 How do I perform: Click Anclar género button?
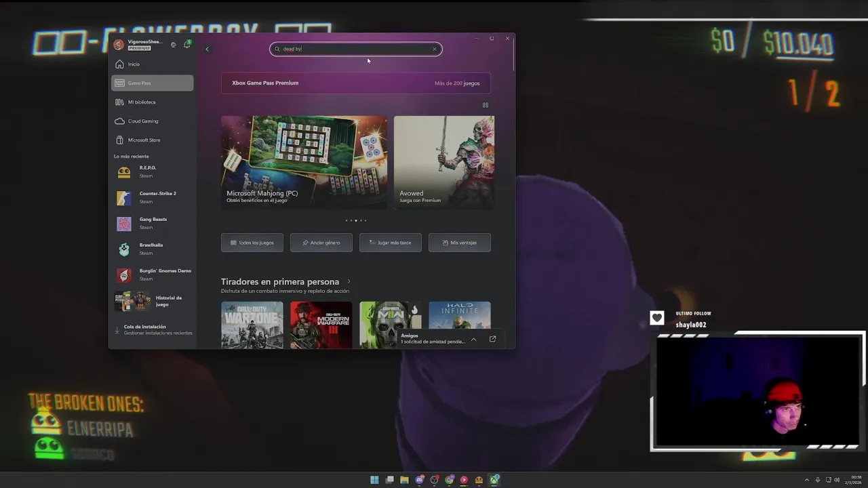click(x=321, y=243)
